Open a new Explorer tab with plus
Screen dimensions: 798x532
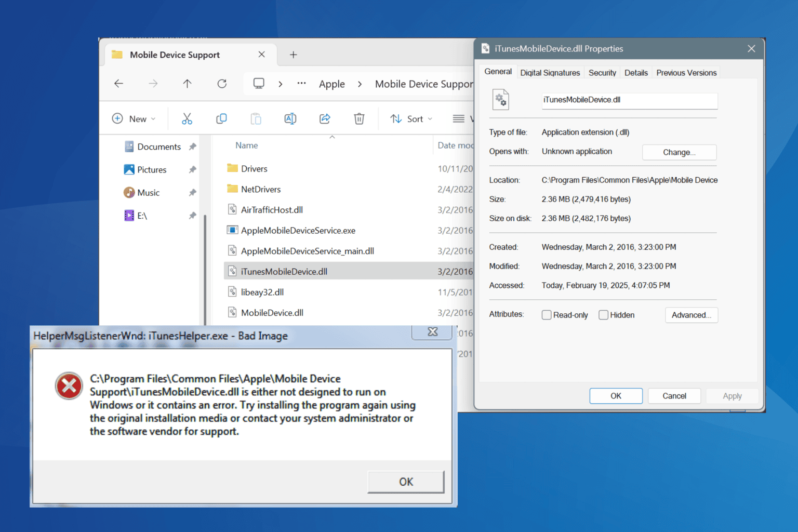click(293, 55)
